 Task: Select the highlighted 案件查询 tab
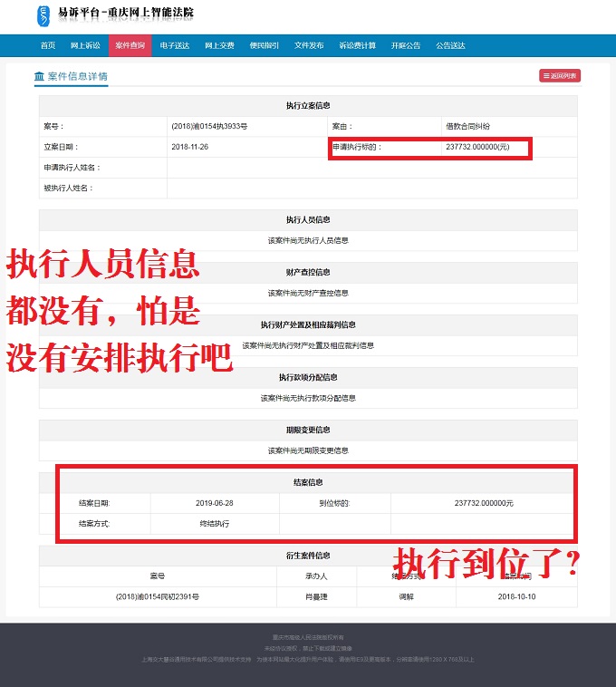click(x=130, y=45)
